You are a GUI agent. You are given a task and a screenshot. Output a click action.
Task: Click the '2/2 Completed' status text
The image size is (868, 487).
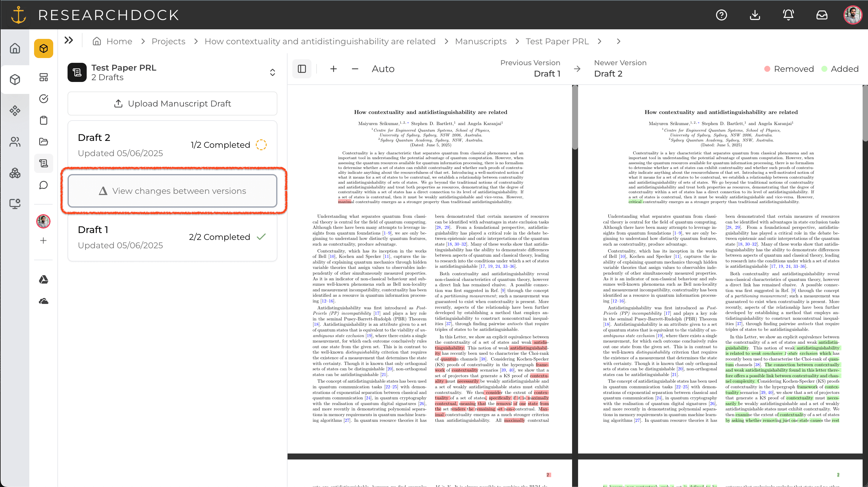pyautogui.click(x=219, y=237)
